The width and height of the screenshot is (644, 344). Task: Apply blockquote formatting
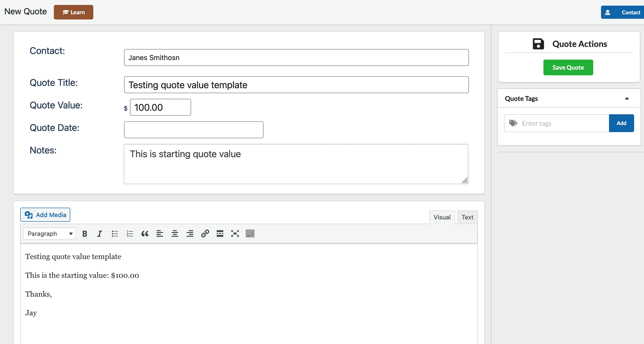tap(145, 234)
